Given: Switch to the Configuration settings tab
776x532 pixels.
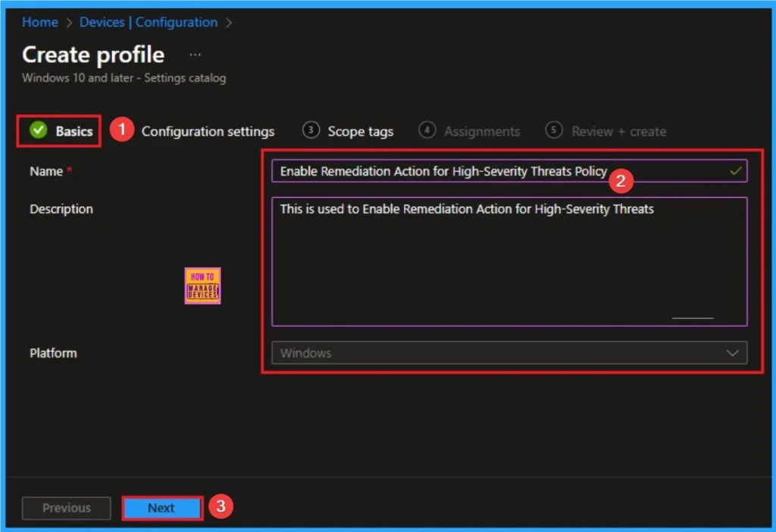Looking at the screenshot, I should [208, 130].
